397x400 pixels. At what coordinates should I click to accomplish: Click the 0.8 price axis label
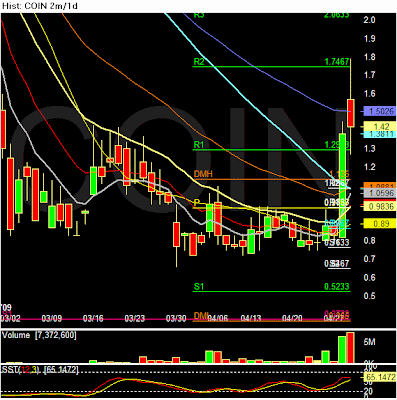[369, 240]
